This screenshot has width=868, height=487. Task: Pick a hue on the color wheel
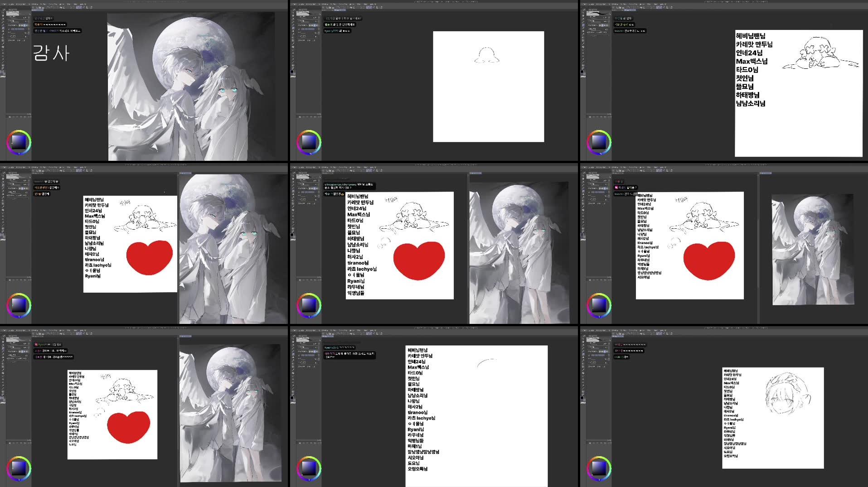coord(19,132)
